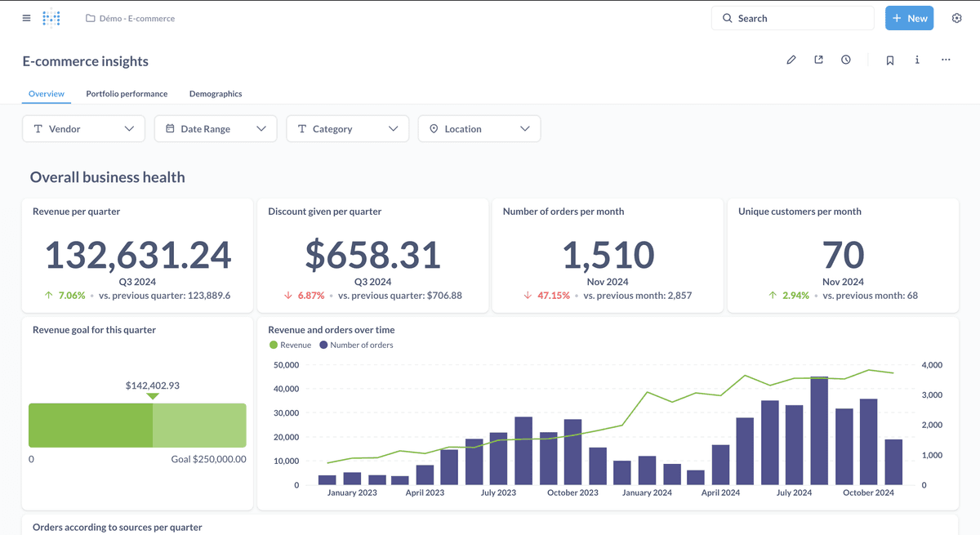The height and width of the screenshot is (535, 980).
Task: Open the Unique customers per month title
Action: tap(800, 212)
